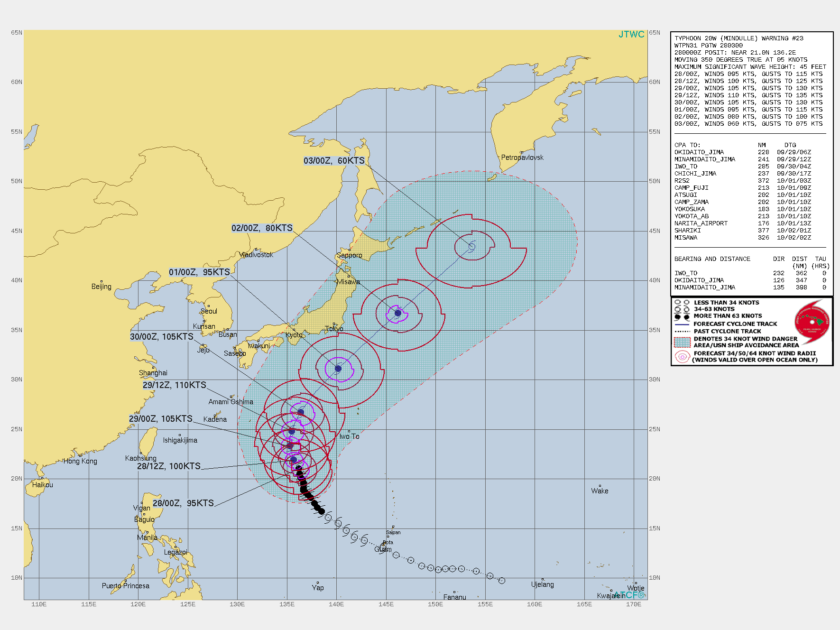
Task: Click the IWO_TO row in bearing and distance table
Action: point(750,273)
